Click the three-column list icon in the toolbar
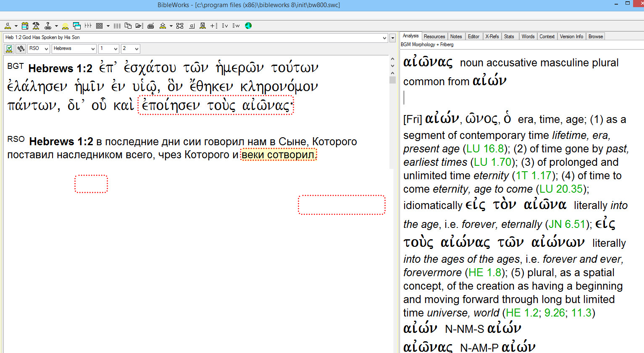The height and width of the screenshot is (353, 644). click(x=117, y=26)
